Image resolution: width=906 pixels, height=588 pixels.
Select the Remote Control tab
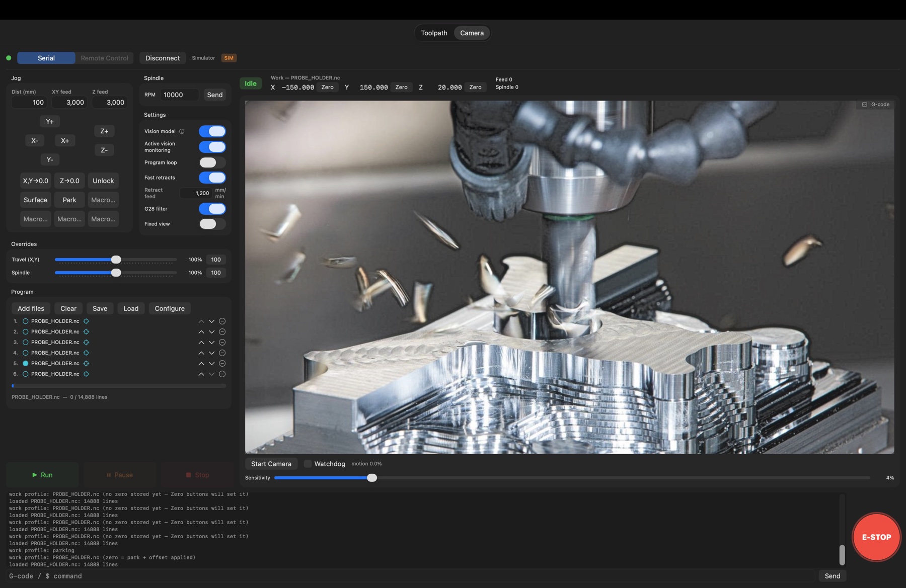point(104,58)
